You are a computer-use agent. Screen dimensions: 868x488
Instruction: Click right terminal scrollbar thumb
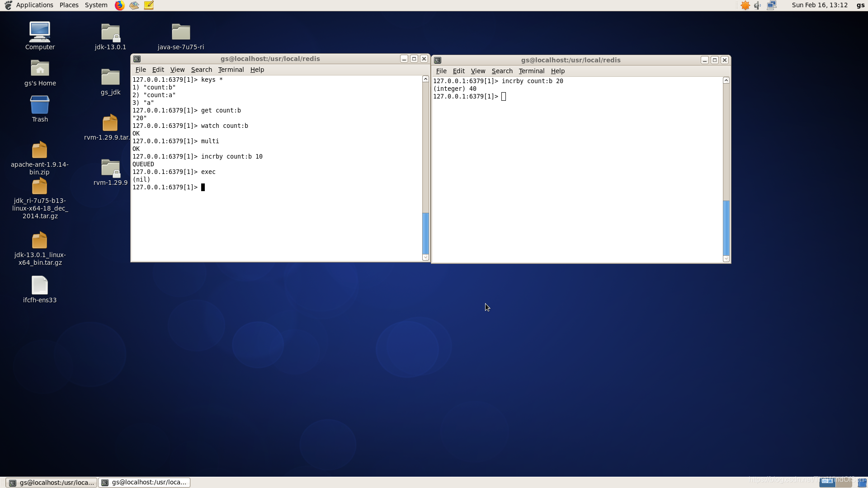[726, 228]
